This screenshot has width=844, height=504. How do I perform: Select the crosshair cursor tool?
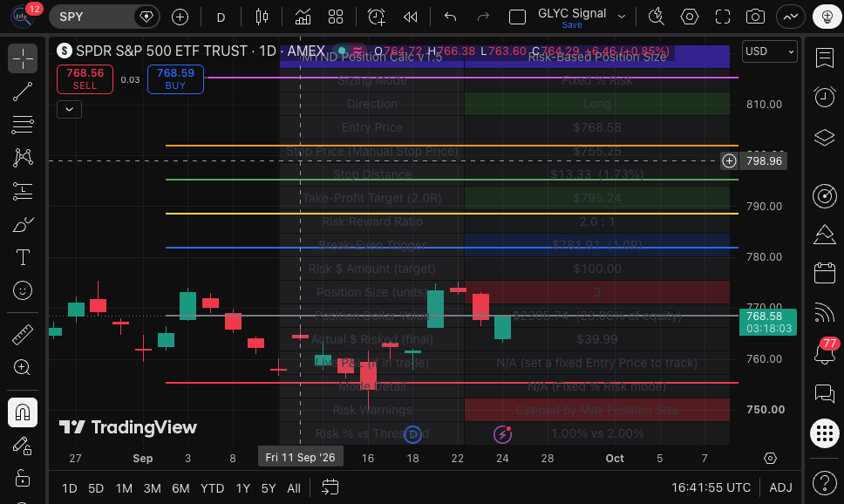[23, 58]
